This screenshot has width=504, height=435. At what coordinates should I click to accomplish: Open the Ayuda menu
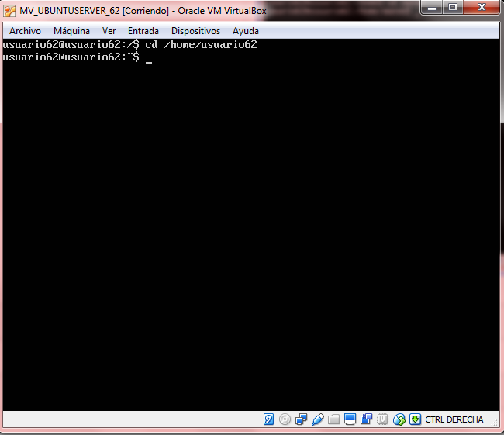click(246, 31)
